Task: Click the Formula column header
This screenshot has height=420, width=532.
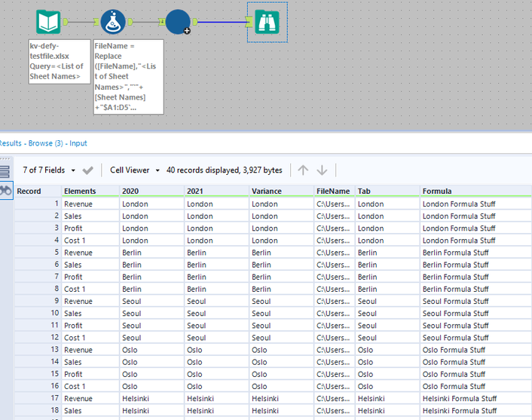Action: click(437, 191)
